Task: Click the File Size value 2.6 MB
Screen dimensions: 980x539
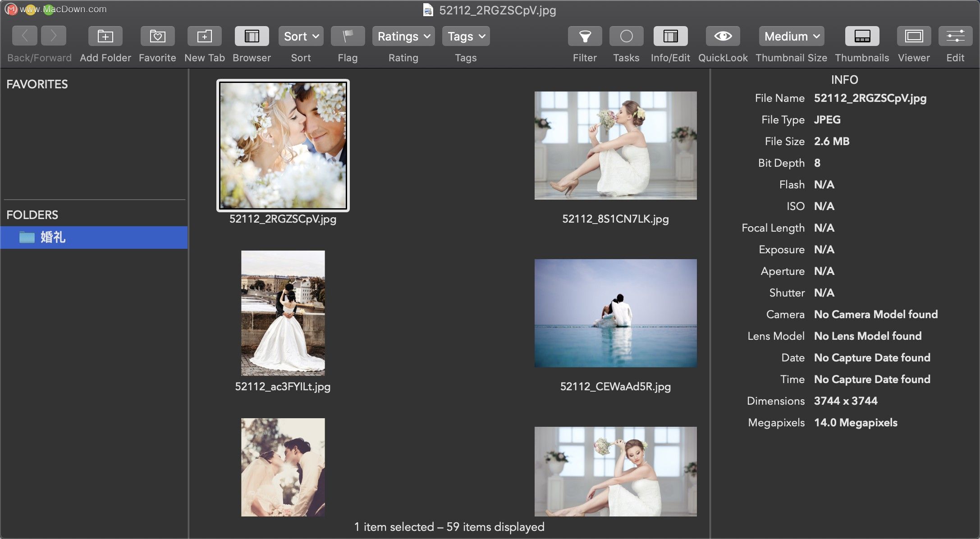Action: tap(832, 142)
